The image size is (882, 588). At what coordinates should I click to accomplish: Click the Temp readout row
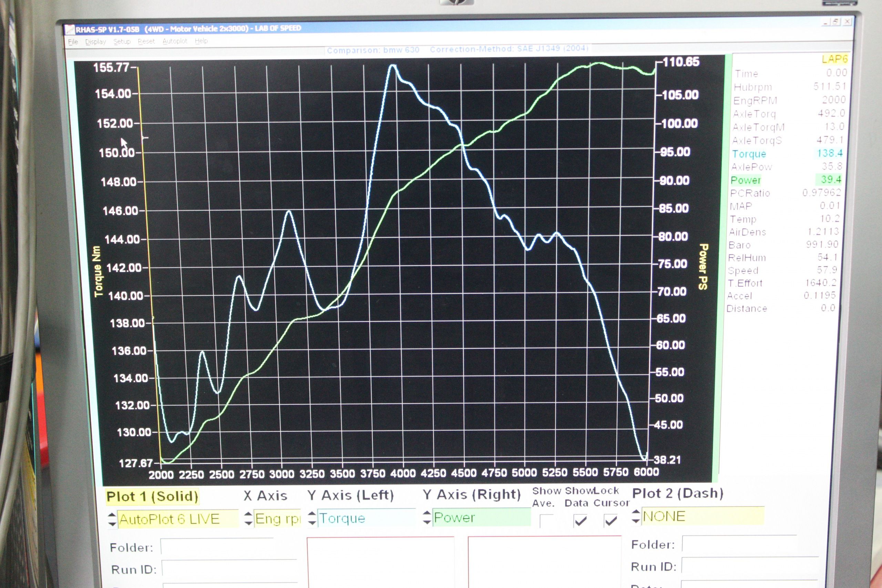[x=784, y=219]
